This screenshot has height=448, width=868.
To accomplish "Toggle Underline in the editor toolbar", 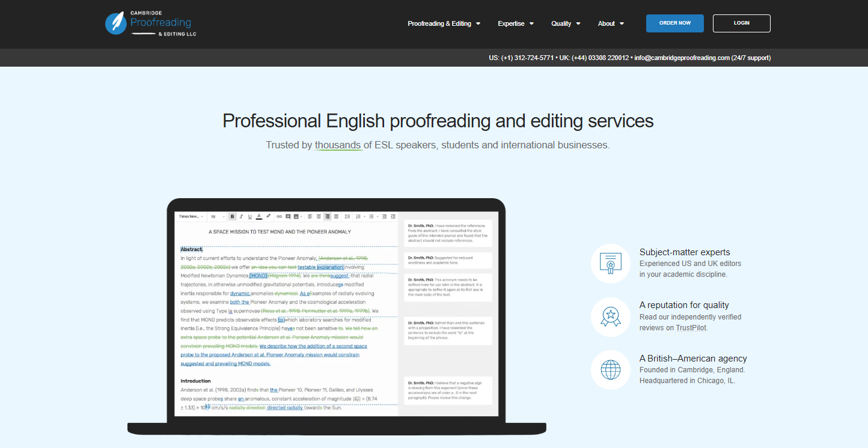I will pos(250,216).
